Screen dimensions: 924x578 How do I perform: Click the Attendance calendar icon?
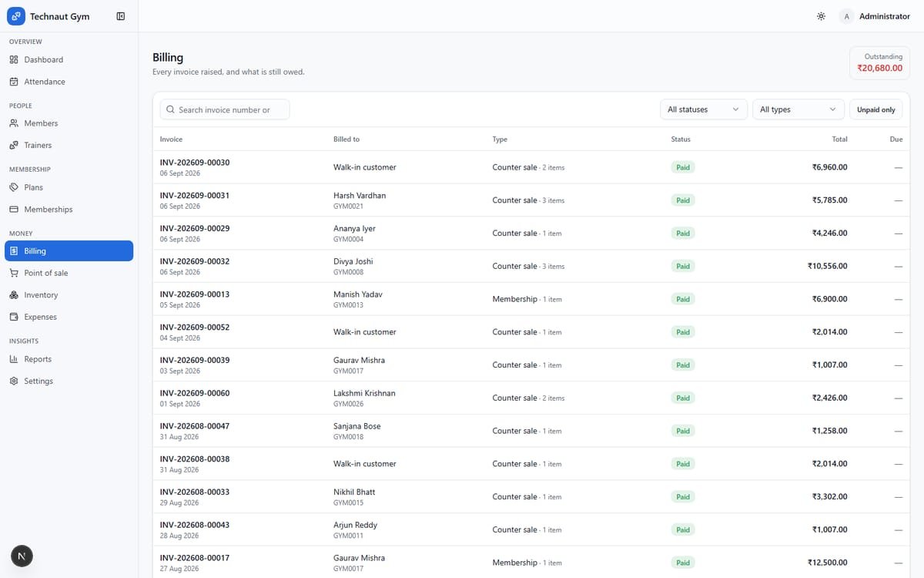(x=14, y=82)
